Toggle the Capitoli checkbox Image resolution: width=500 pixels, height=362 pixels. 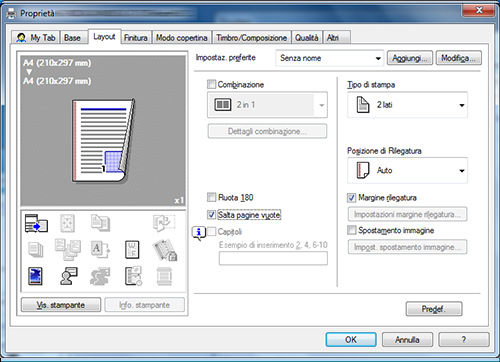(211, 231)
